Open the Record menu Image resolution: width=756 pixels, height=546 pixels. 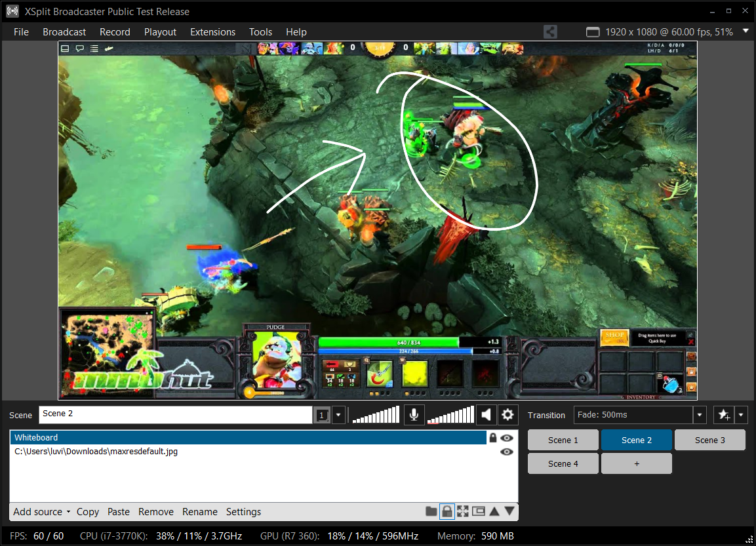(115, 32)
